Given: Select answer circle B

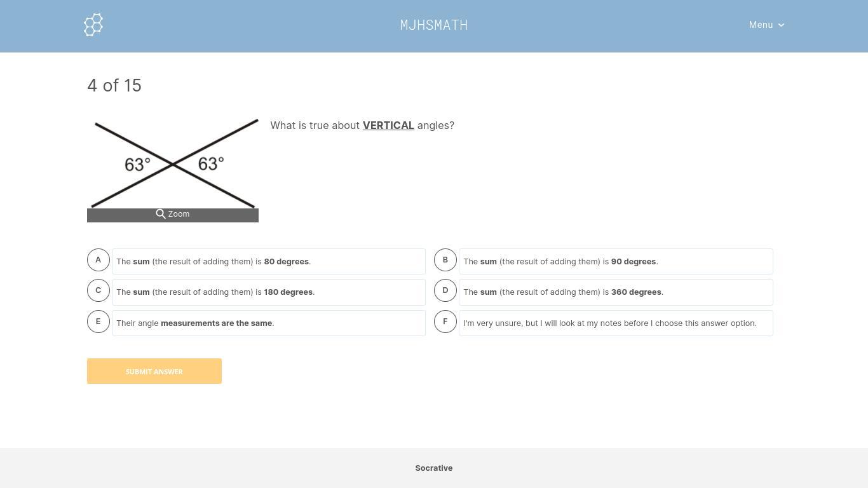Looking at the screenshot, I should 445,260.
